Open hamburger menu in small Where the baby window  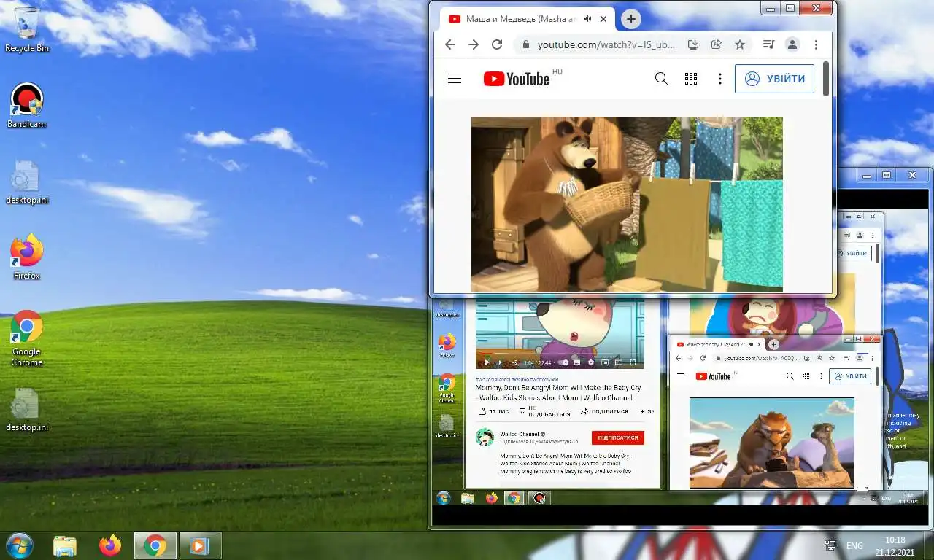pyautogui.click(x=681, y=376)
